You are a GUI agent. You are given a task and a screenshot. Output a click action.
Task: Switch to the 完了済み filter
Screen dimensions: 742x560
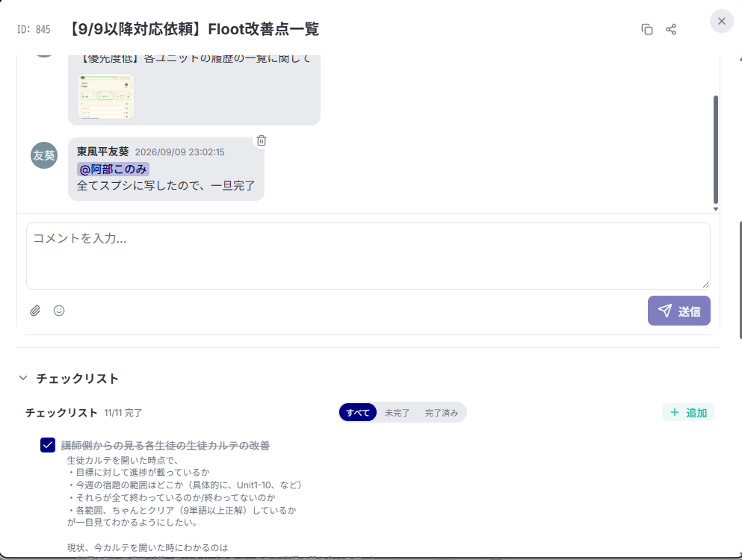tap(442, 412)
